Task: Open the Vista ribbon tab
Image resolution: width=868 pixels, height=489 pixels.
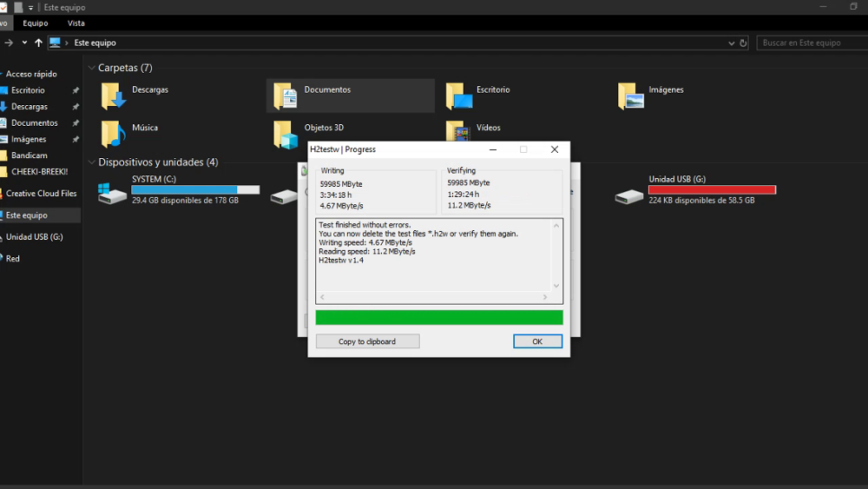Action: pos(76,23)
